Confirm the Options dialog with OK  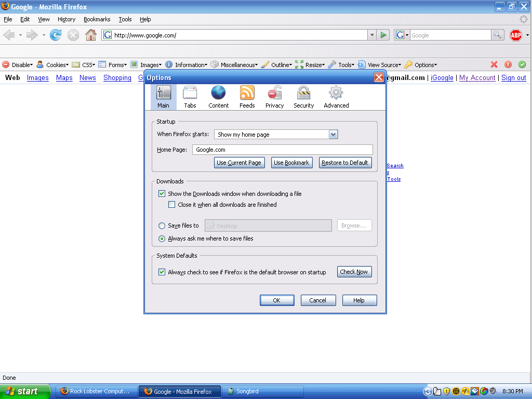tap(277, 300)
